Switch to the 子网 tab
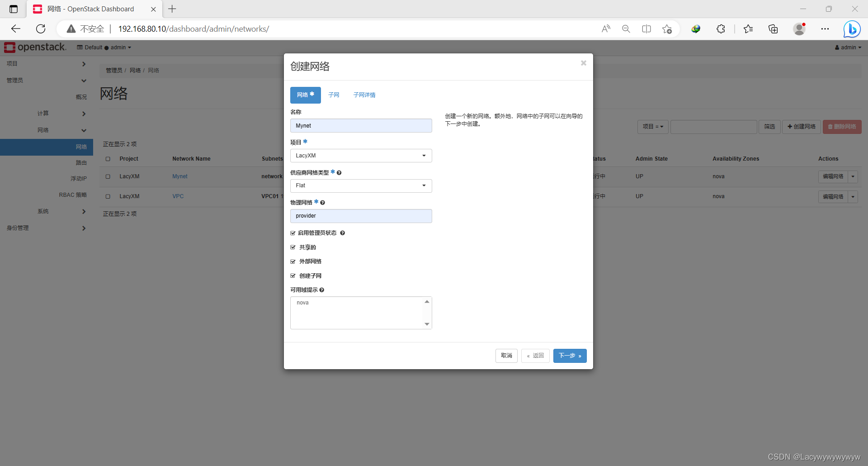 point(334,95)
